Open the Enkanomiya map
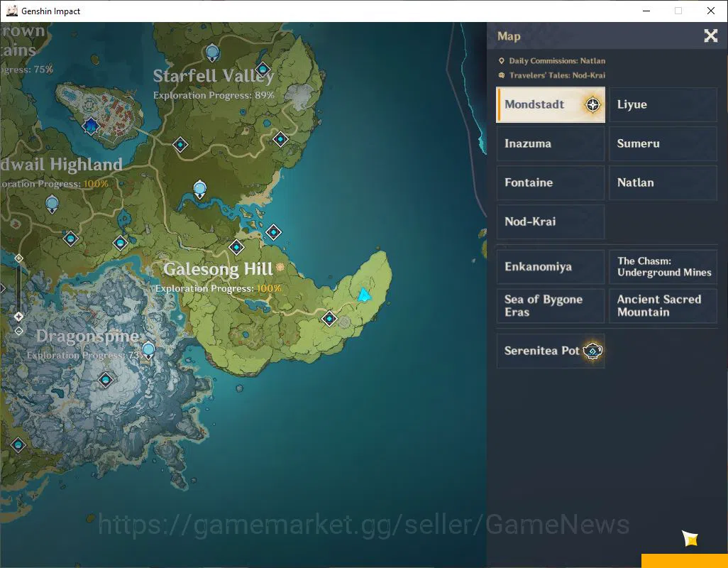The image size is (728, 568). point(551,266)
